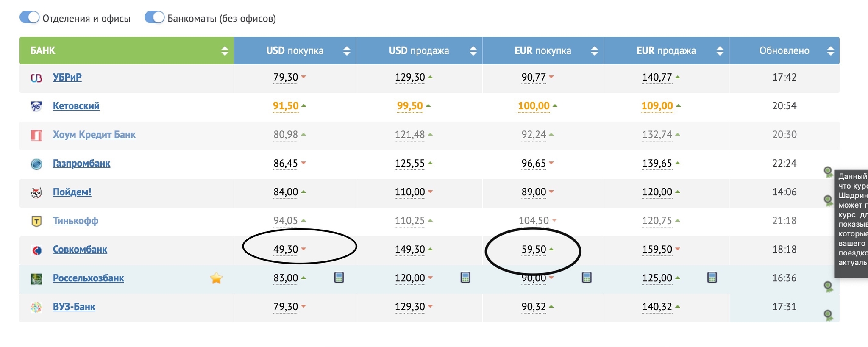The height and width of the screenshot is (347, 868).
Task: Click Хоум Кредит USD продажа rate 121,48
Action: coord(410,135)
